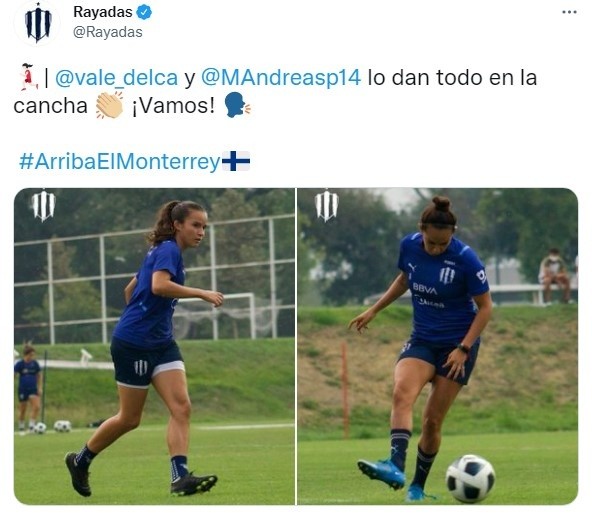Open the @vale_delca mention
The width and height of the screenshot is (592, 515).
[x=116, y=78]
